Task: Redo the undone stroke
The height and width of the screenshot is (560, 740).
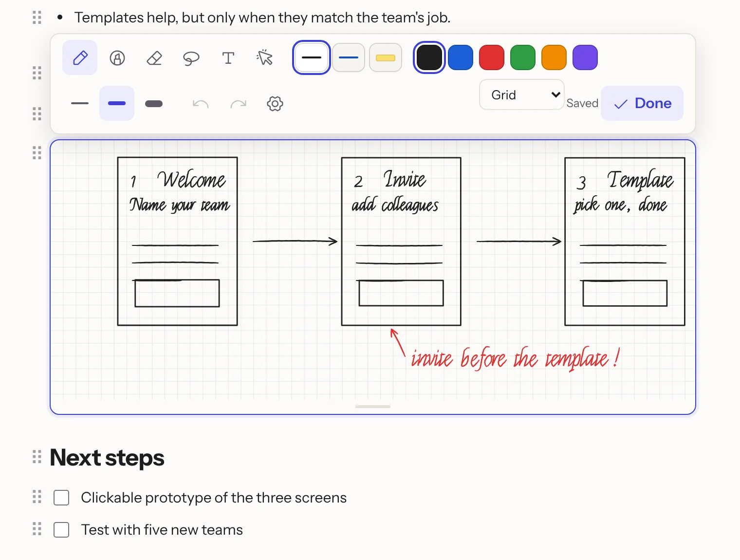Action: 238,104
